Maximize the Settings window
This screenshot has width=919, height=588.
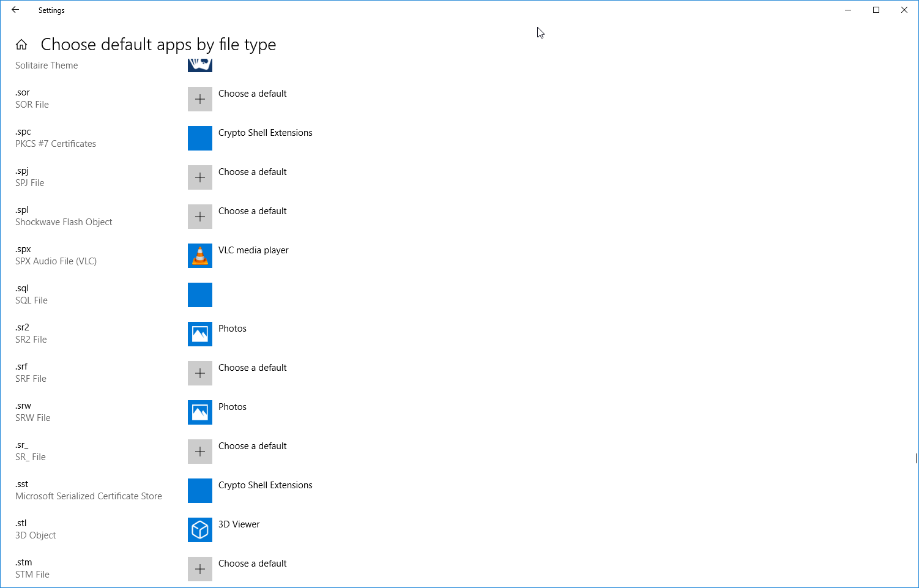click(876, 10)
